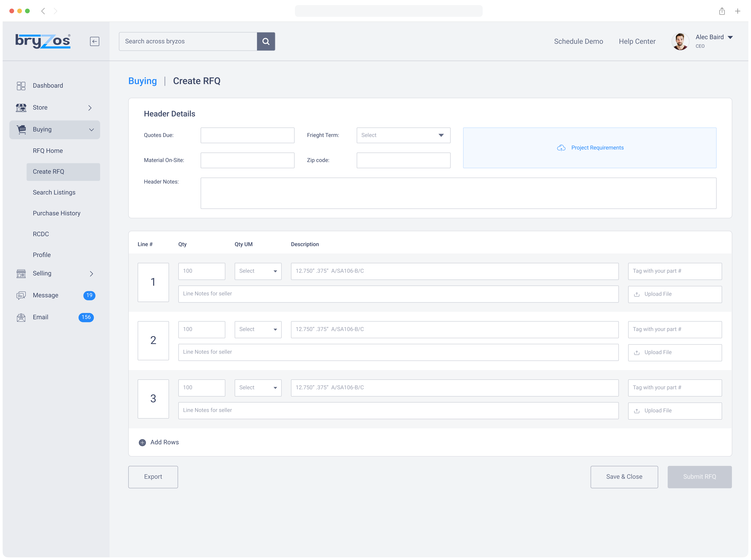Open Search Listings submenu item
Image resolution: width=751 pixels, height=560 pixels.
pos(54,193)
